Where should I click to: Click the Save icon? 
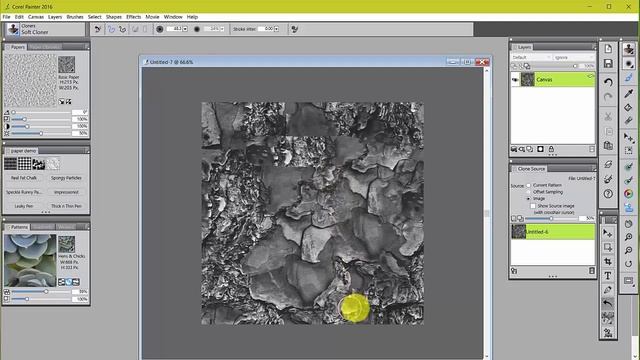pos(608,63)
